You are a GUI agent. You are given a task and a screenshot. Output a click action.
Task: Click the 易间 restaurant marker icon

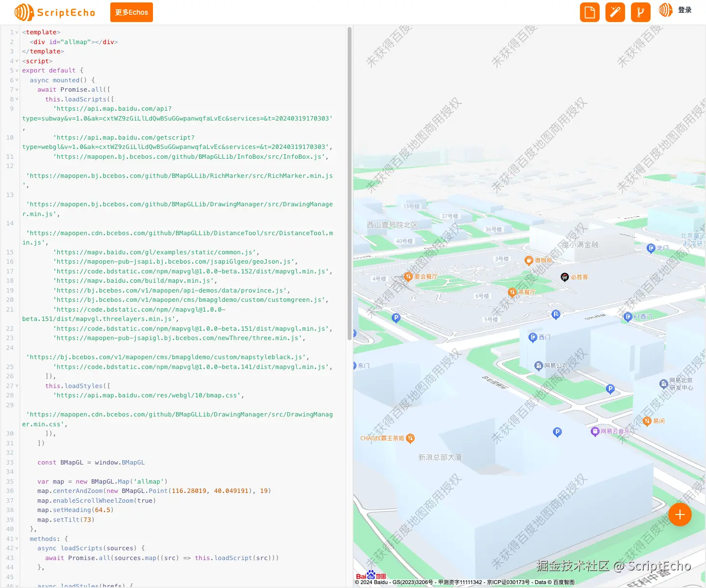pyautogui.click(x=647, y=421)
